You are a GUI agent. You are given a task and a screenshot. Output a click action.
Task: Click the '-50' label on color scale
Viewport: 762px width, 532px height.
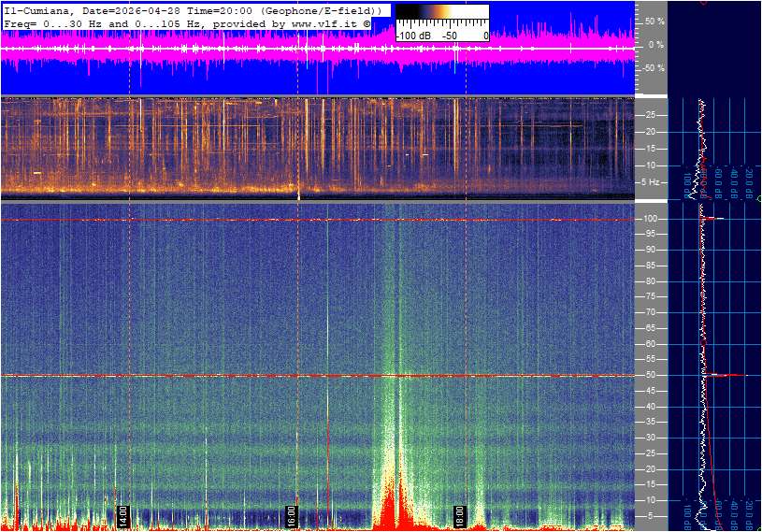[x=450, y=36]
